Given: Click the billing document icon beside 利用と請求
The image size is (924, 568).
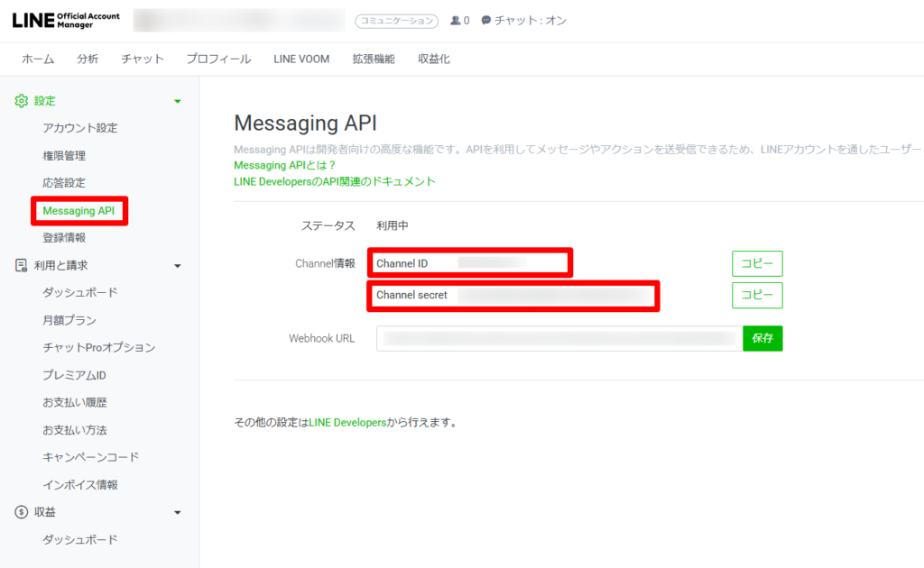Looking at the screenshot, I should [22, 265].
